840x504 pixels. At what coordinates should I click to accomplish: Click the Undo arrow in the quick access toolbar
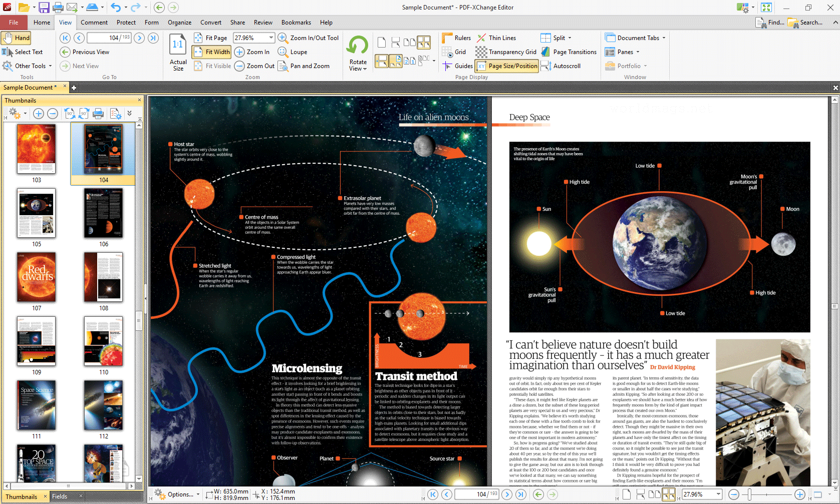[x=116, y=8]
